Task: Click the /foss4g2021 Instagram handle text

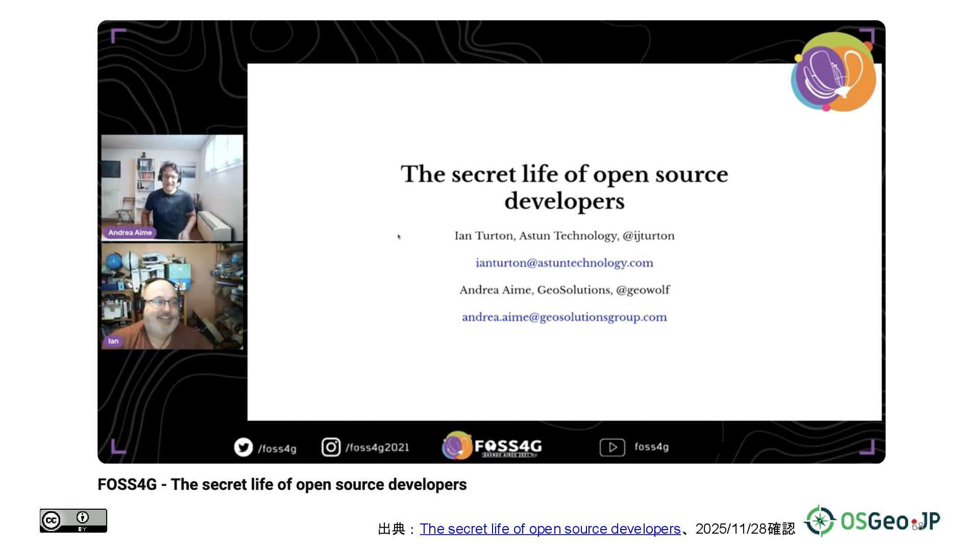Action: [377, 448]
